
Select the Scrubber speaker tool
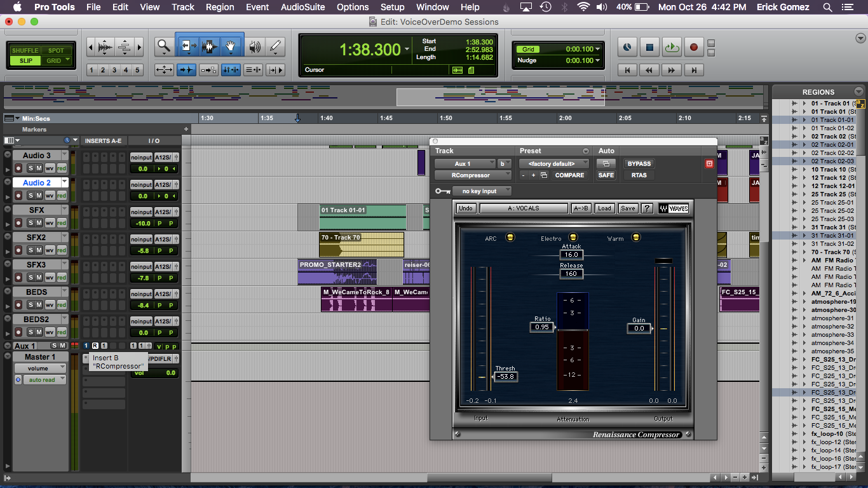click(255, 46)
